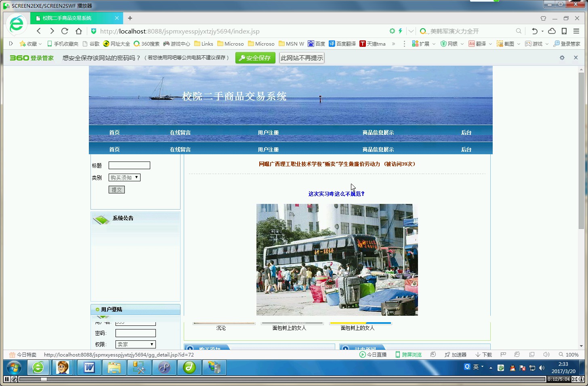Toggle 跨屏浏览 in the status bar
The width and height of the screenshot is (588, 386).
[408, 355]
